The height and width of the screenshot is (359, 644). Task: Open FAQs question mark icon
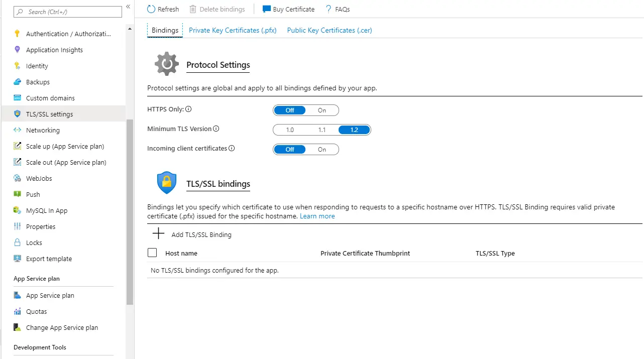329,9
